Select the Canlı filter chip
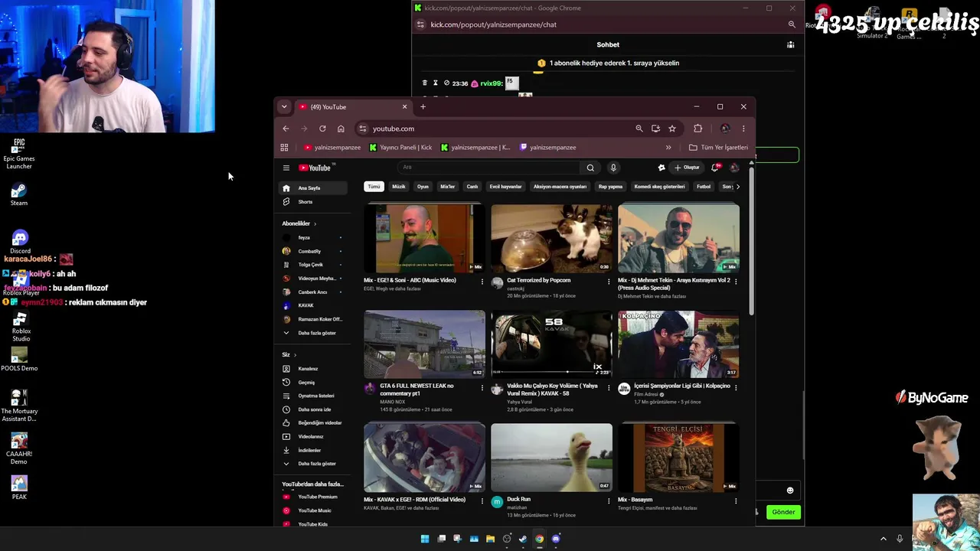Image resolution: width=980 pixels, height=551 pixels. [472, 187]
